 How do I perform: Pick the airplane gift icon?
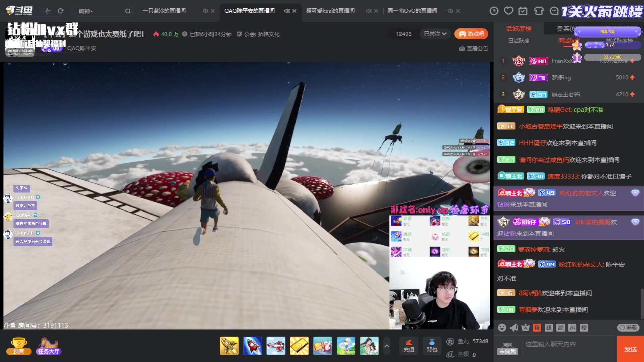(x=276, y=345)
